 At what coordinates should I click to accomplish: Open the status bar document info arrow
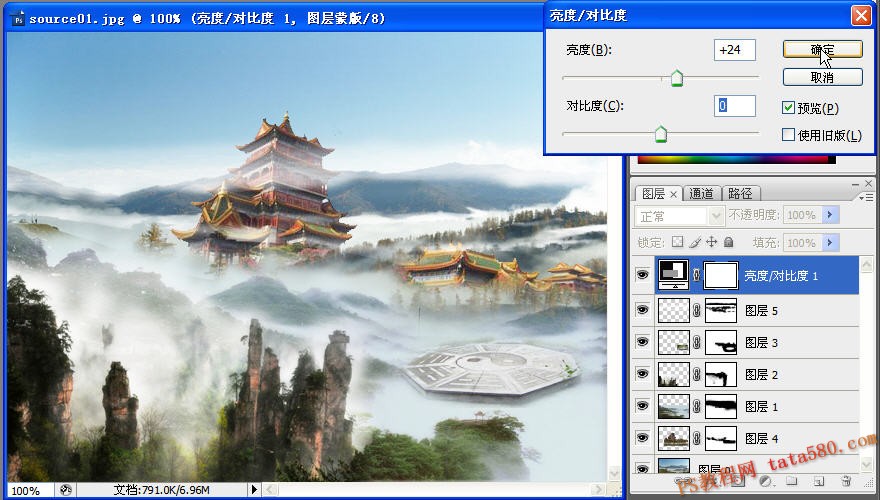tap(254, 490)
